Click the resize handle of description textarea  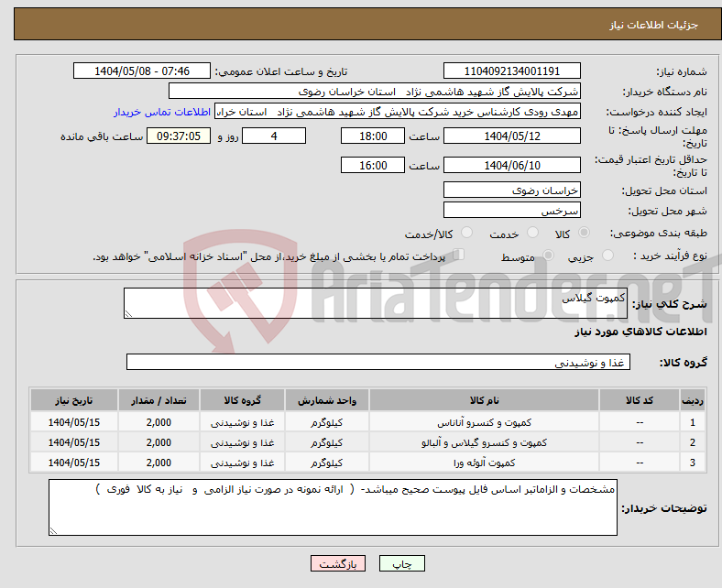tap(128, 314)
